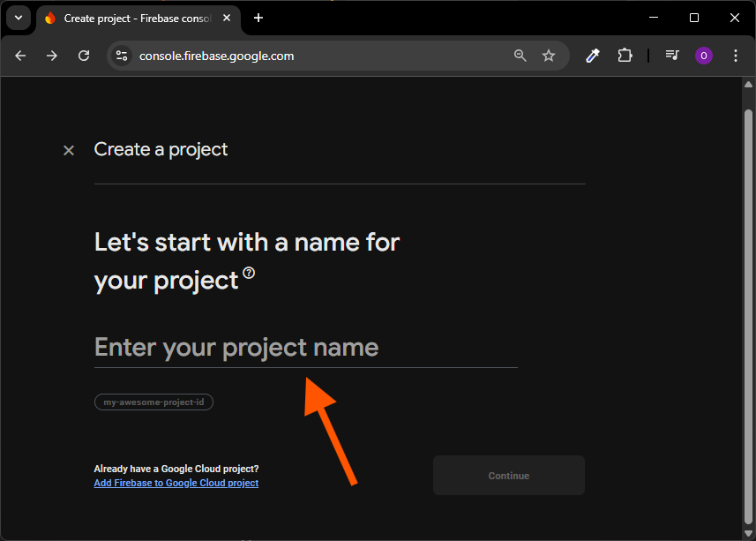This screenshot has width=756, height=541.
Task: Open the tab search dropdown arrow
Action: 19,19
